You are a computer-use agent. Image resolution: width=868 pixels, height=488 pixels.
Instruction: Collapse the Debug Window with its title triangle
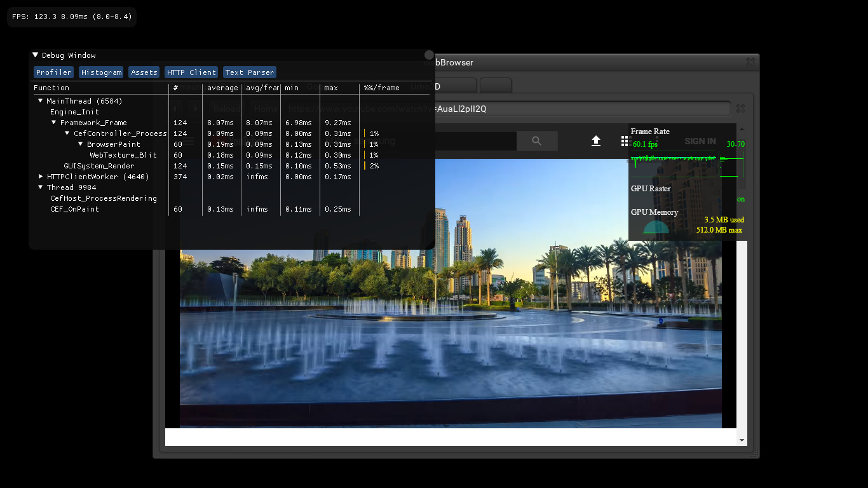pyautogui.click(x=36, y=55)
